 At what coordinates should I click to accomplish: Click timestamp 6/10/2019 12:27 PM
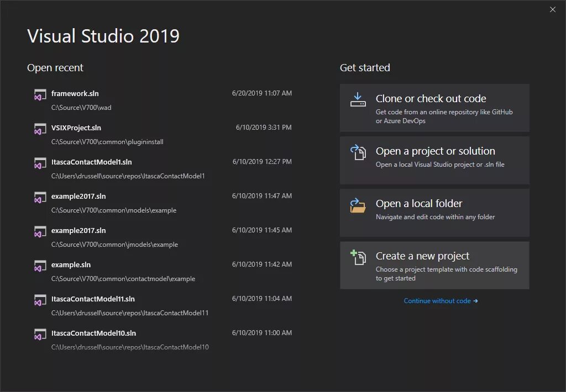[x=262, y=162]
